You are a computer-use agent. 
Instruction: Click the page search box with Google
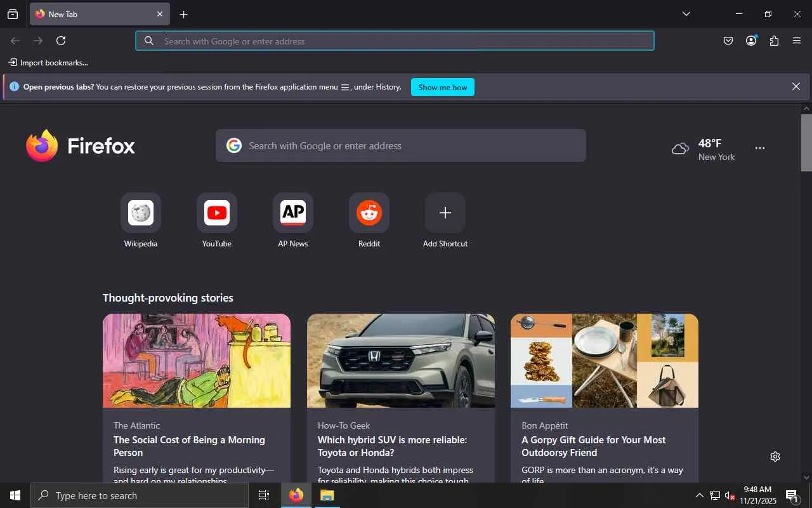(x=401, y=145)
